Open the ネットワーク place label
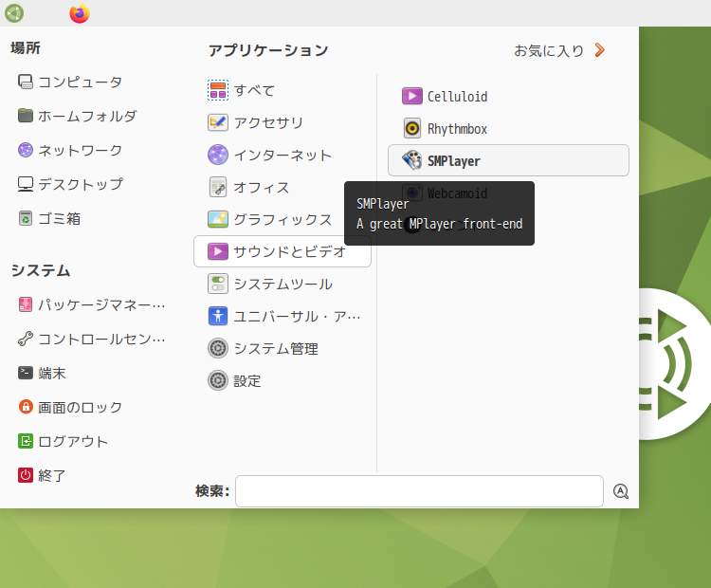Image resolution: width=711 pixels, height=588 pixels. point(81,150)
